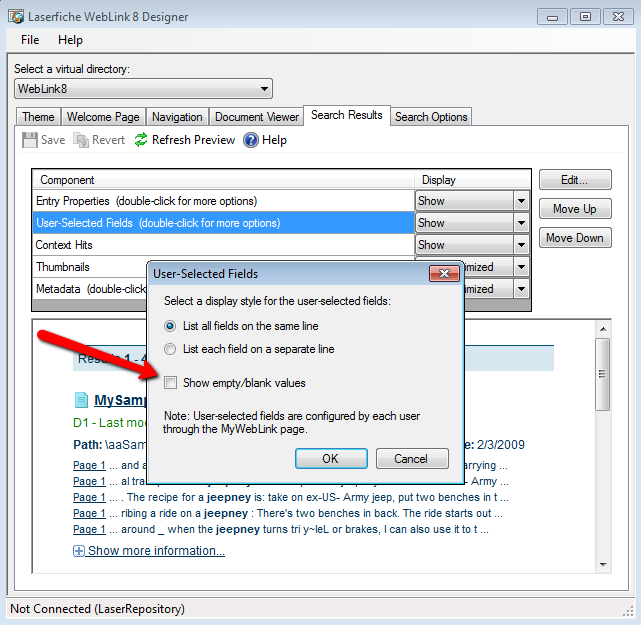Select the Metadata component row
This screenshot has width=641, height=625.
(90, 289)
